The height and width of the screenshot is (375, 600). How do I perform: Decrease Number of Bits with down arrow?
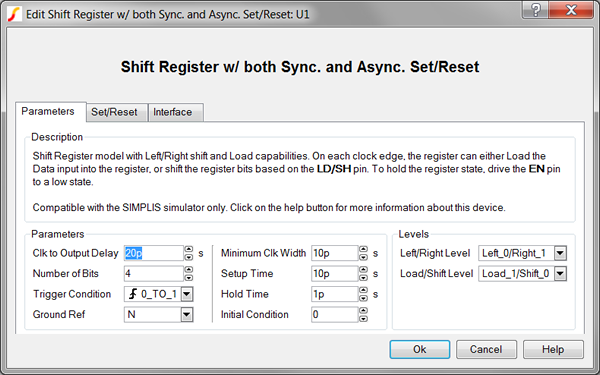[189, 277]
